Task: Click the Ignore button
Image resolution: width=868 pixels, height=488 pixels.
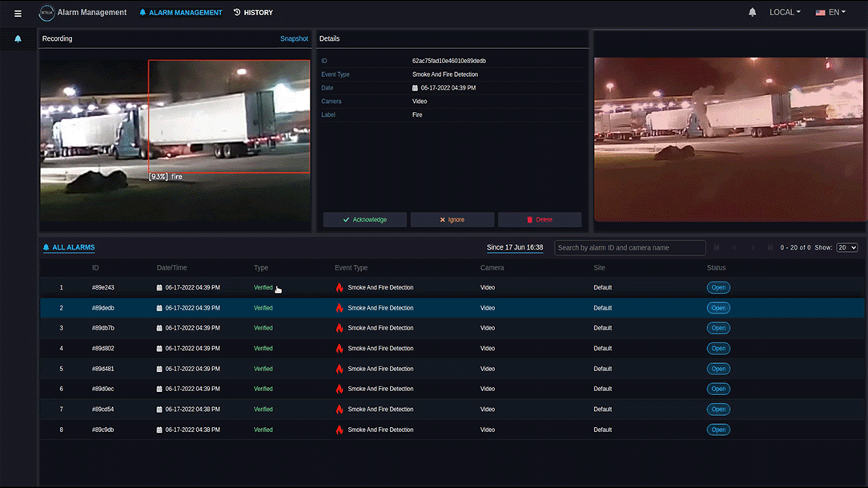Action: pos(452,219)
